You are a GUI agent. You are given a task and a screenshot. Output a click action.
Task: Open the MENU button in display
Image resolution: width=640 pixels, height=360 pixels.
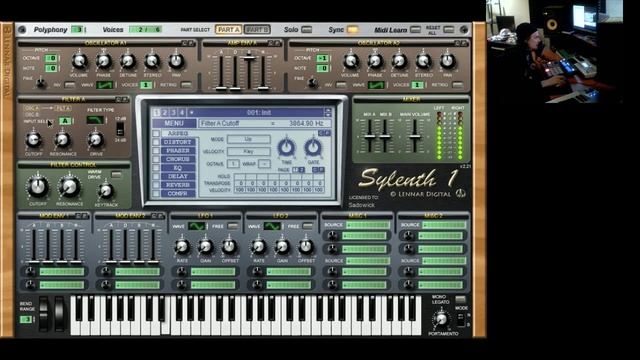click(174, 123)
